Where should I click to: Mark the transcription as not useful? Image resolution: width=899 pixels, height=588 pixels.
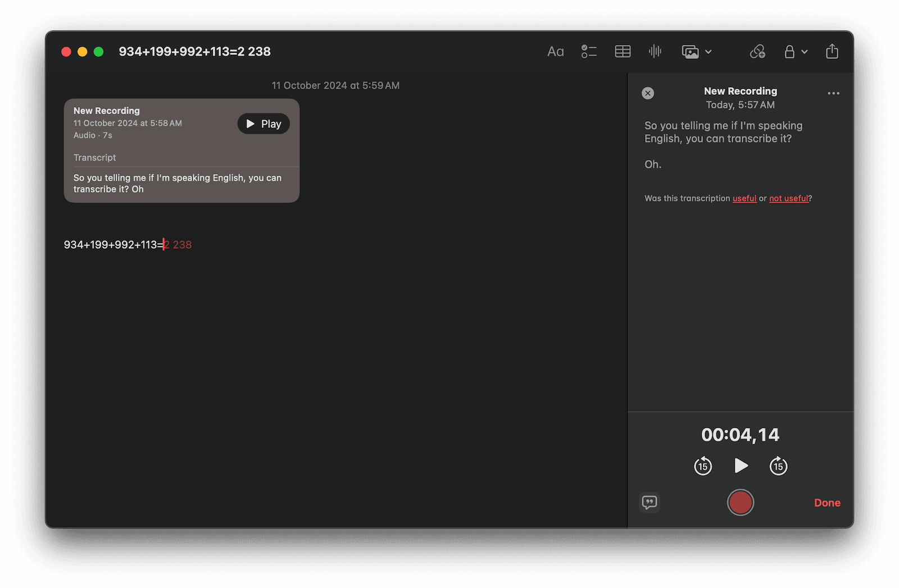point(789,198)
